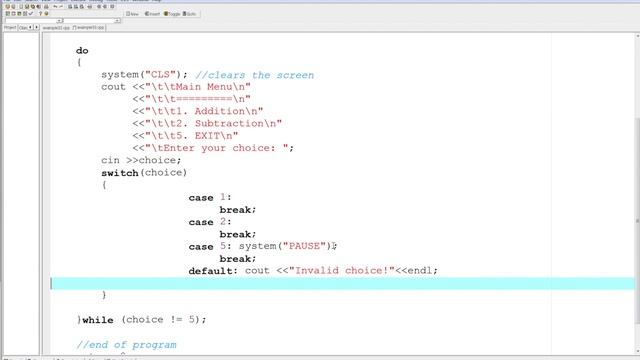The height and width of the screenshot is (360, 640).
Task: Click the system("CLS") statement
Action: tap(144, 75)
